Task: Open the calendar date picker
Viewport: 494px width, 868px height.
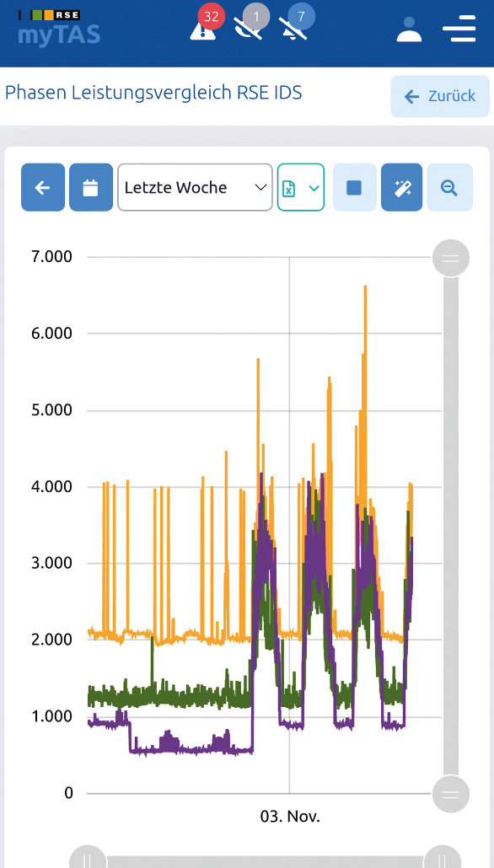Action: pos(91,187)
